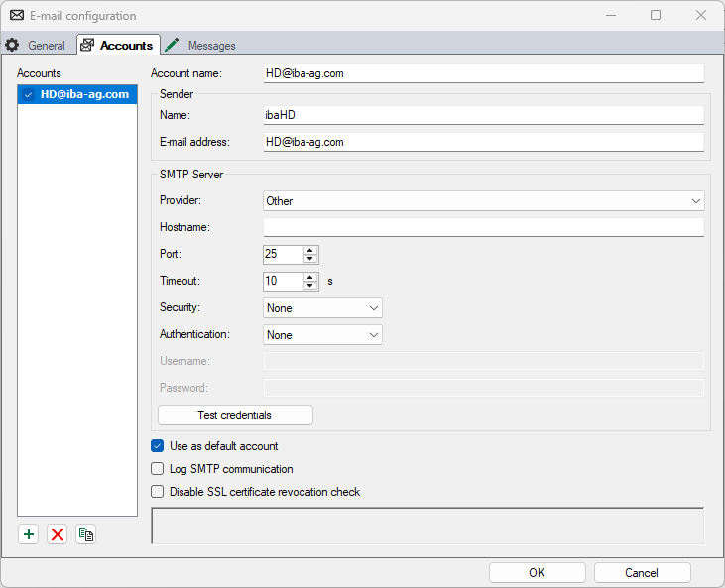This screenshot has height=588, width=725.
Task: Click the Cancel button
Action: pos(642,573)
